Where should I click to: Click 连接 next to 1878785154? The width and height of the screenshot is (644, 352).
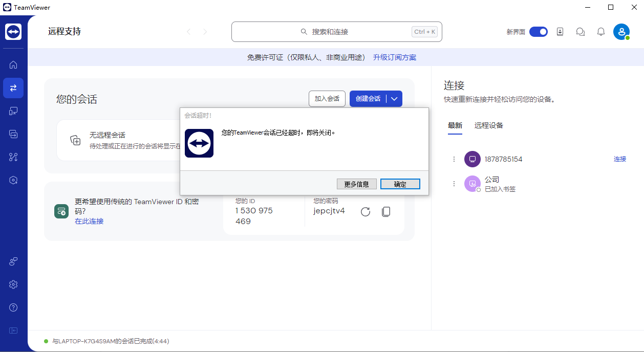tap(620, 159)
